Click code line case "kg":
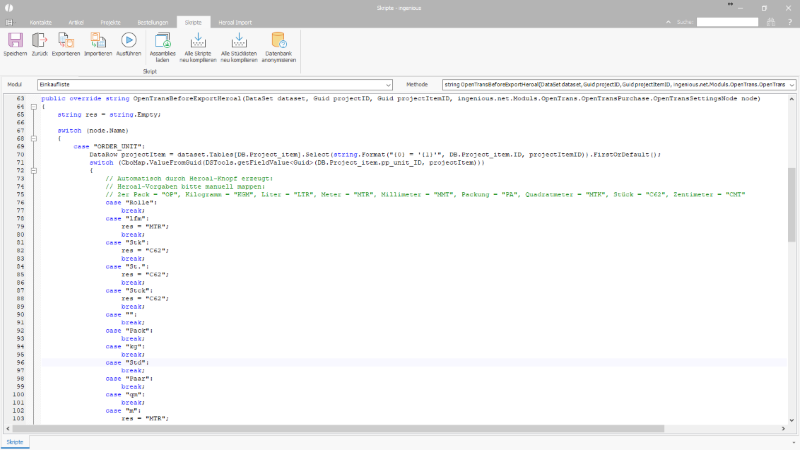Viewport: 800px width, 450px height. (126, 346)
